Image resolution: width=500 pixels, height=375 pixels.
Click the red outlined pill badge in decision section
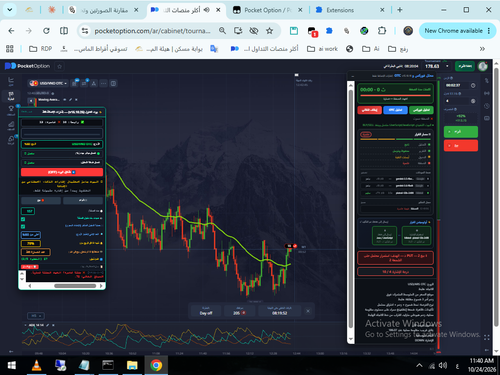click(366, 134)
